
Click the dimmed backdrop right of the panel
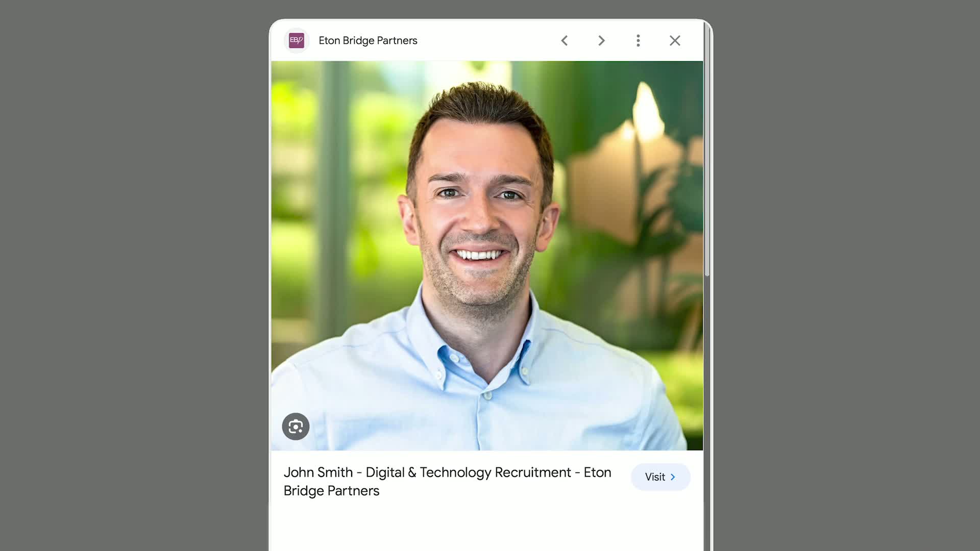coord(847,275)
